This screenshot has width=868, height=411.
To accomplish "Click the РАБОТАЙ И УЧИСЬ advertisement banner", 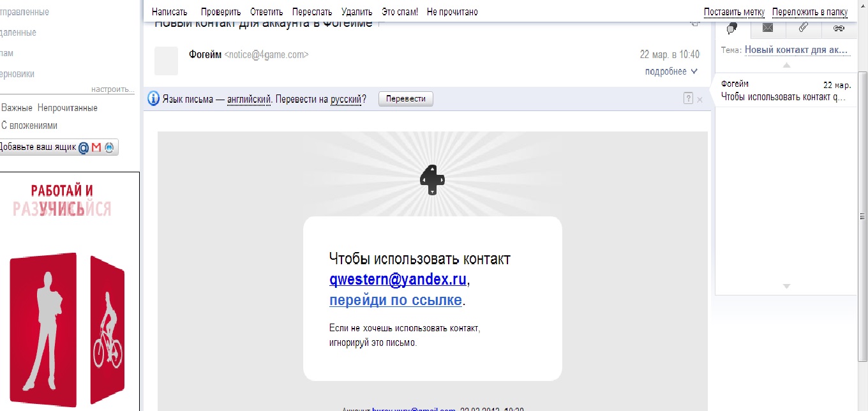I will [x=70, y=291].
